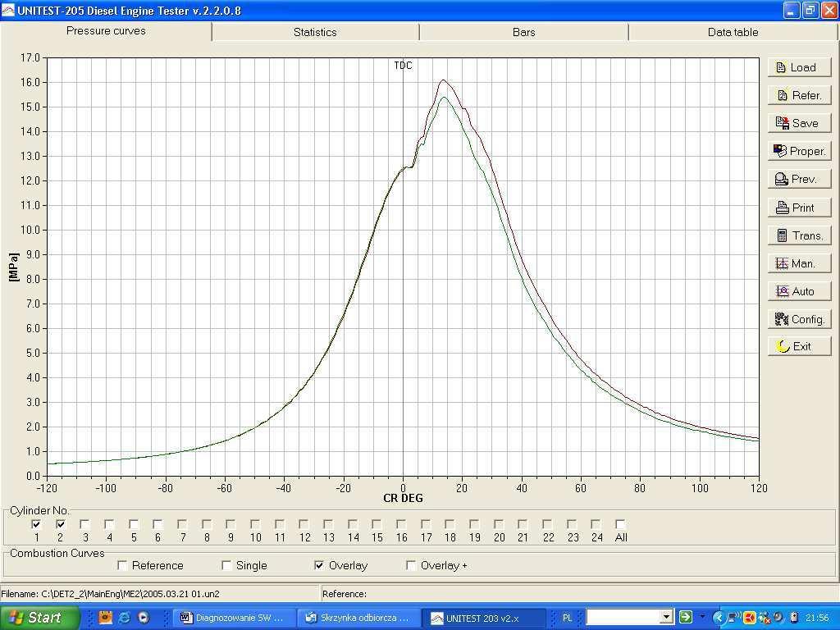Click the red antivirus tray icon
The height and width of the screenshot is (630, 840).
749,618
